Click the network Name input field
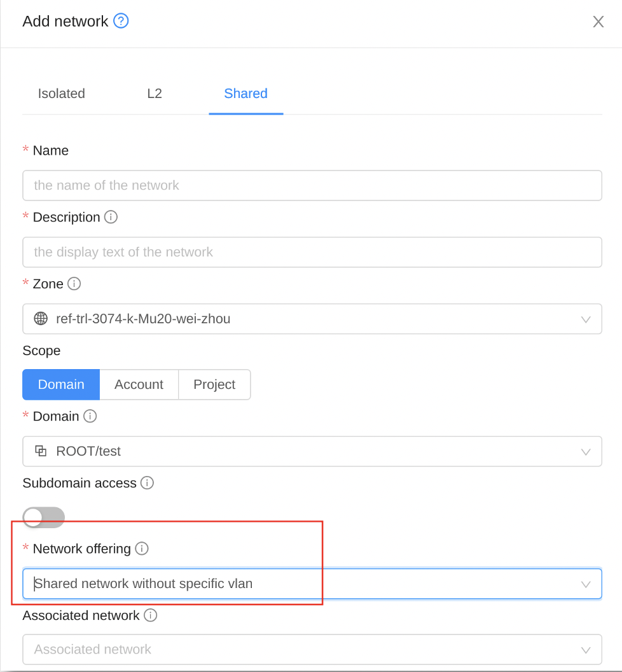622x672 pixels. pyautogui.click(x=312, y=185)
